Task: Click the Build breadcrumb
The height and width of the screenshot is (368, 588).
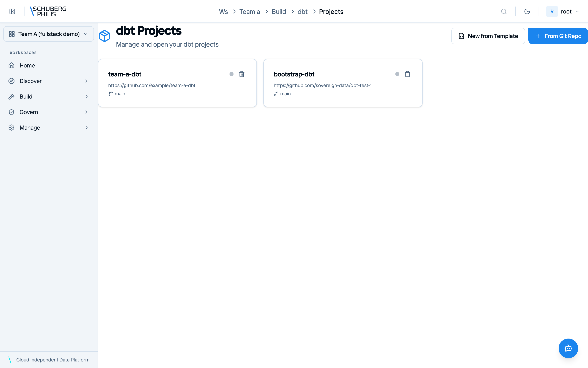Action: pos(279,12)
